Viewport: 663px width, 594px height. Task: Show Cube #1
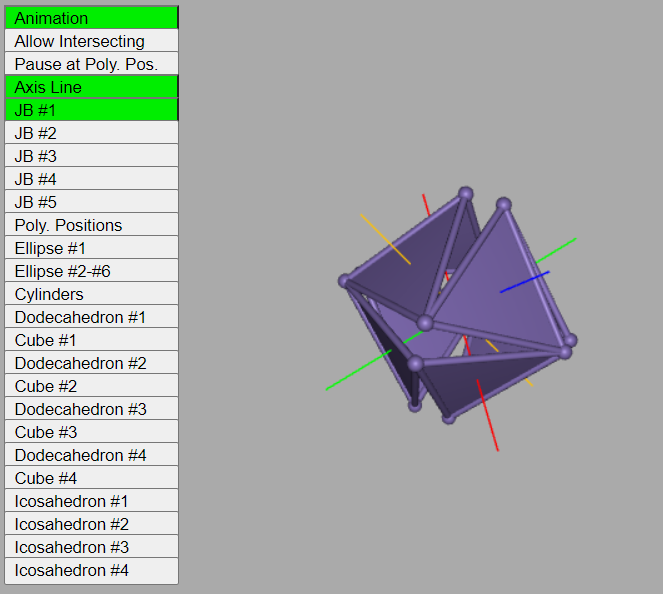pos(91,340)
